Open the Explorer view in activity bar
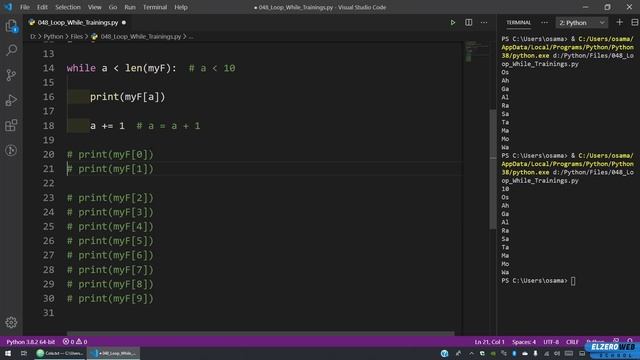This screenshot has width=640, height=360. pyautogui.click(x=11, y=26)
